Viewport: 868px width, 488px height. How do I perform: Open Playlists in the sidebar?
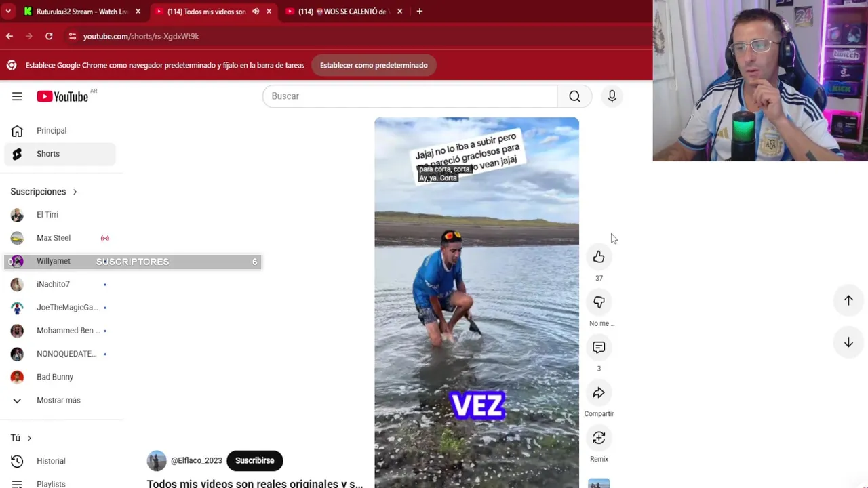click(60, 483)
